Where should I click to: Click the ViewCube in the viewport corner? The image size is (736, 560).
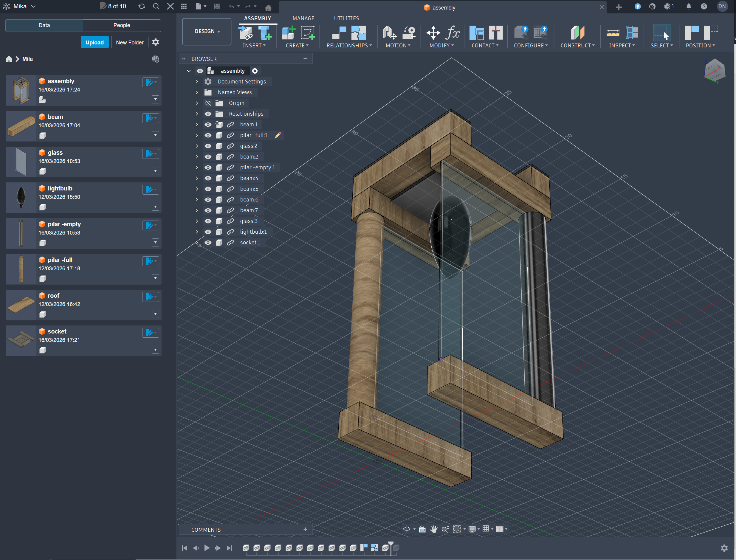pos(714,70)
